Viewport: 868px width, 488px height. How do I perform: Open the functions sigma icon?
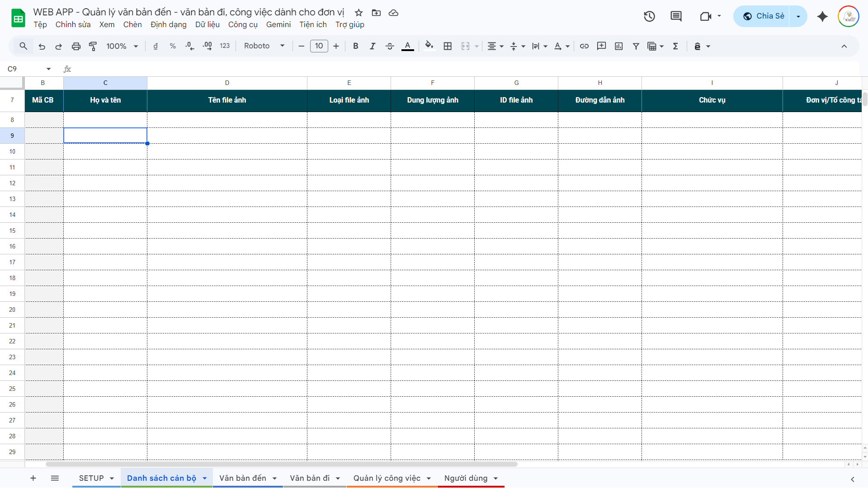pyautogui.click(x=675, y=46)
